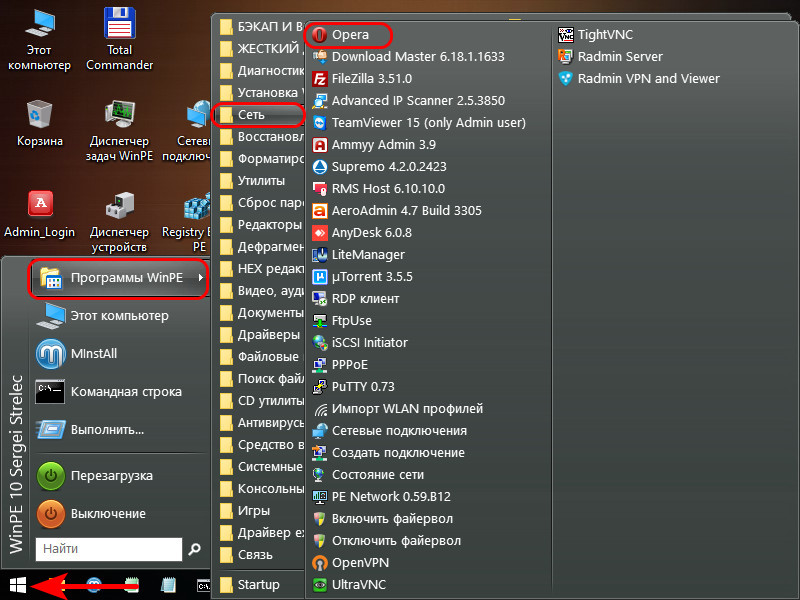Click the notepad taskbar icon
The height and width of the screenshot is (600, 800).
click(x=168, y=585)
